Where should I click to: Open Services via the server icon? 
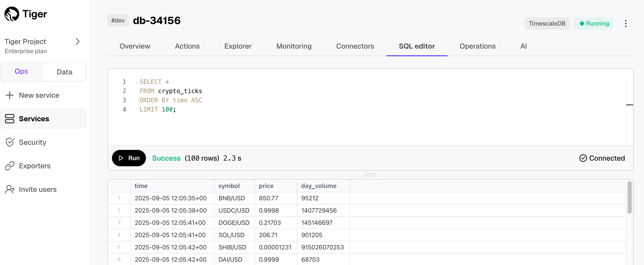point(10,119)
